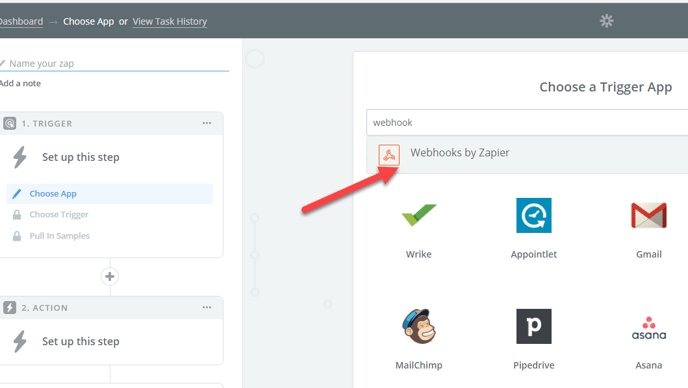Click the Action step icon
The image size is (688, 388).
click(10, 308)
